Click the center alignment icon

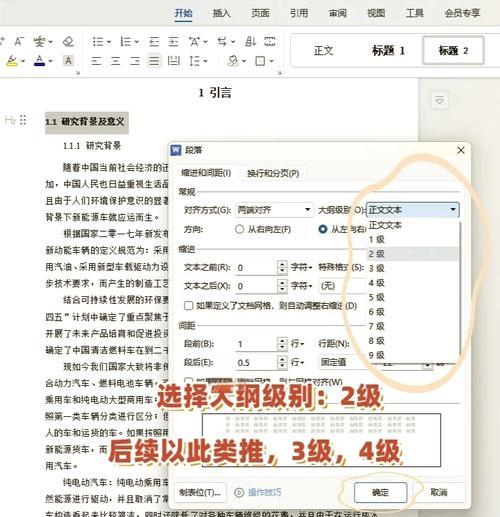[115, 61]
